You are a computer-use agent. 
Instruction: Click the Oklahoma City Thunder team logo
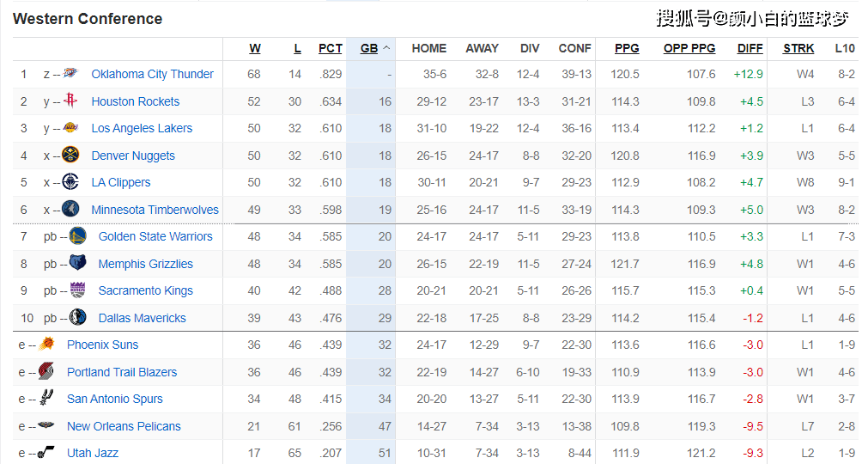pyautogui.click(x=70, y=73)
